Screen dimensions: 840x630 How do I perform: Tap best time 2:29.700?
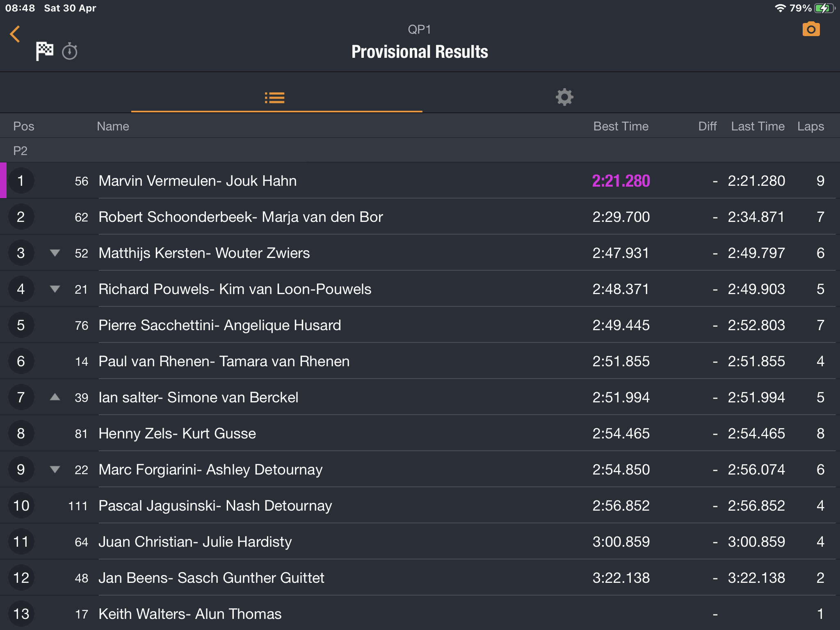coord(621,217)
